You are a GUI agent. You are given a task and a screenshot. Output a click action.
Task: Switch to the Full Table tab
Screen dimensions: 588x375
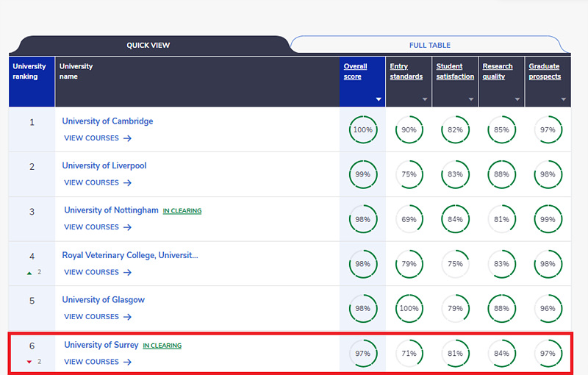tap(430, 45)
